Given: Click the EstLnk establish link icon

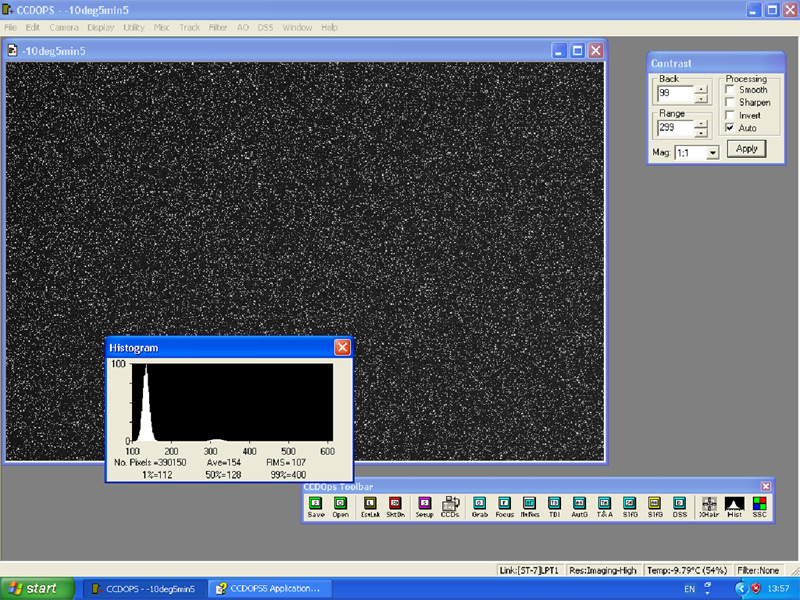Looking at the screenshot, I should pos(370,505).
